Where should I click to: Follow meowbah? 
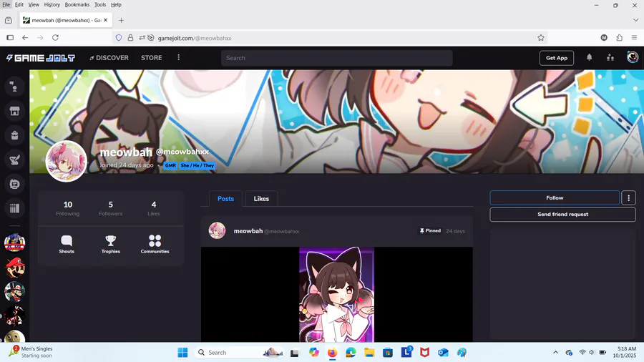pyautogui.click(x=555, y=198)
